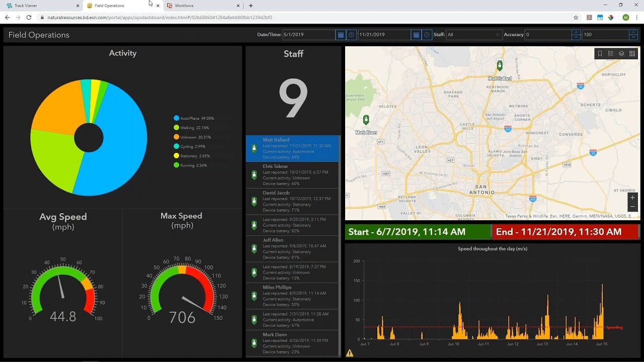Click the yellow warning icon below chart
Screen dimensions: 644x362
pyautogui.click(x=350, y=353)
